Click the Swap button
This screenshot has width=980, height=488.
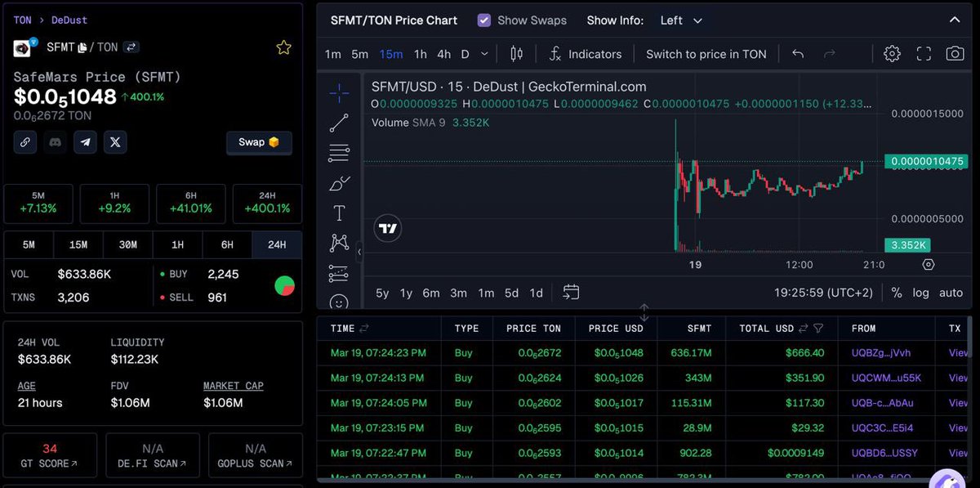click(259, 142)
